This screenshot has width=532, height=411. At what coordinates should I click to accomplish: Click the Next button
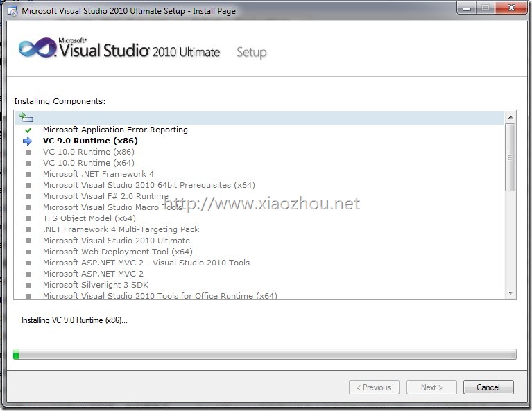431,387
